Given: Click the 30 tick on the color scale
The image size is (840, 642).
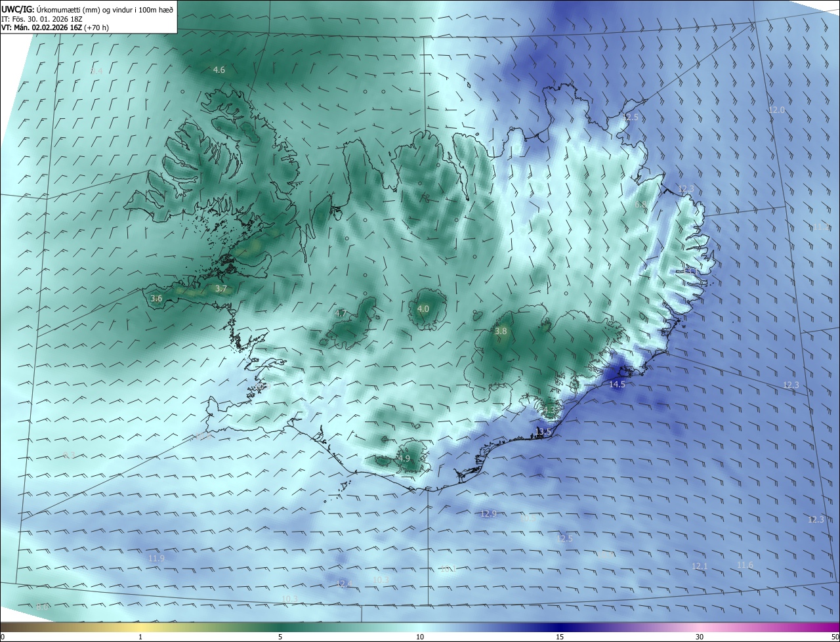Looking at the screenshot, I should (700, 637).
